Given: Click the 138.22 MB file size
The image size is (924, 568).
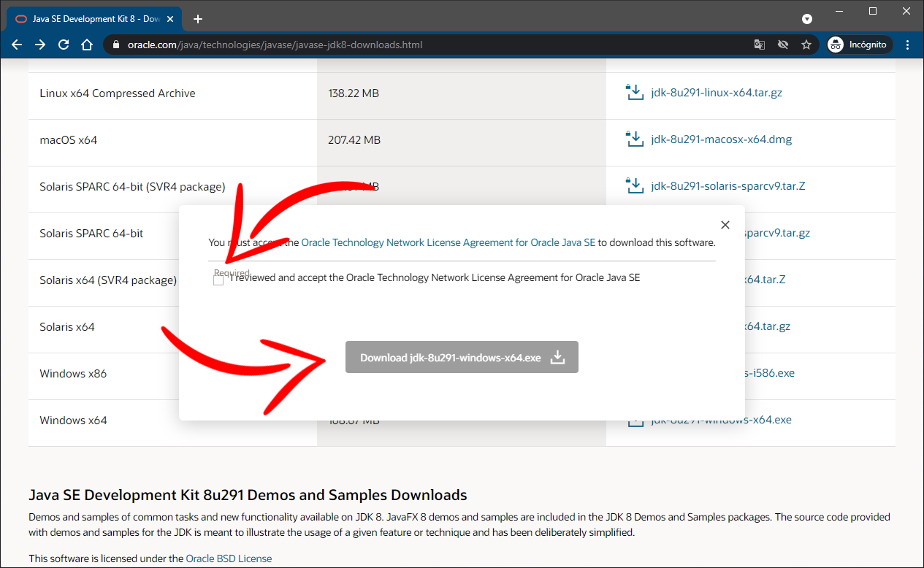Looking at the screenshot, I should tap(354, 93).
